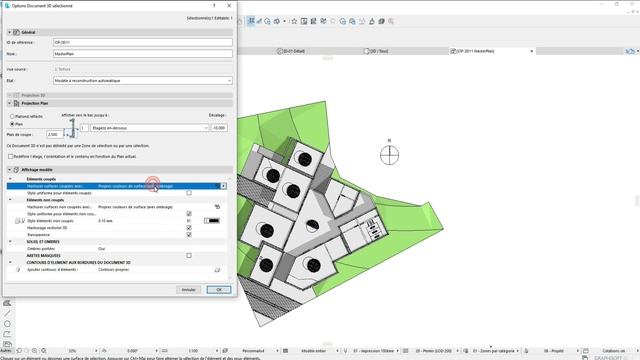Screen dimensions: 640x360
Task: Expand the Projection 3D section
Action: pyautogui.click(x=10, y=95)
